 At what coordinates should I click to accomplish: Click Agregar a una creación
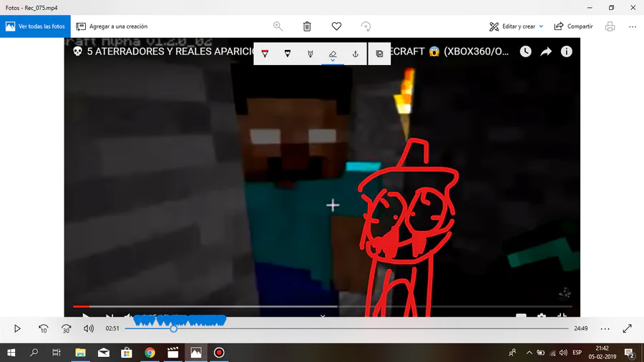click(x=112, y=26)
